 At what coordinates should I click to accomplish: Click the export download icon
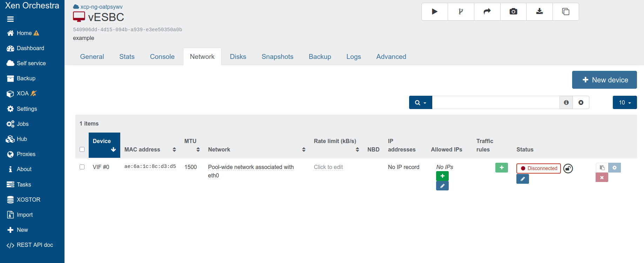pyautogui.click(x=540, y=12)
